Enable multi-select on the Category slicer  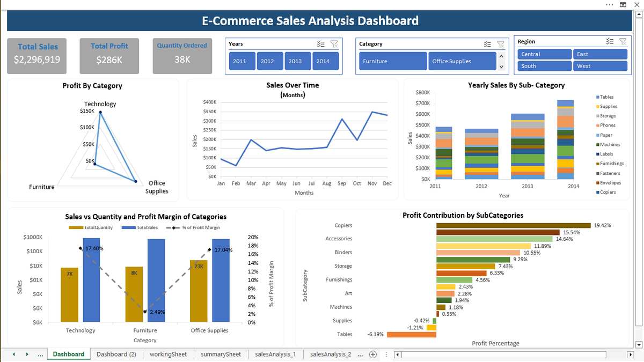(487, 44)
